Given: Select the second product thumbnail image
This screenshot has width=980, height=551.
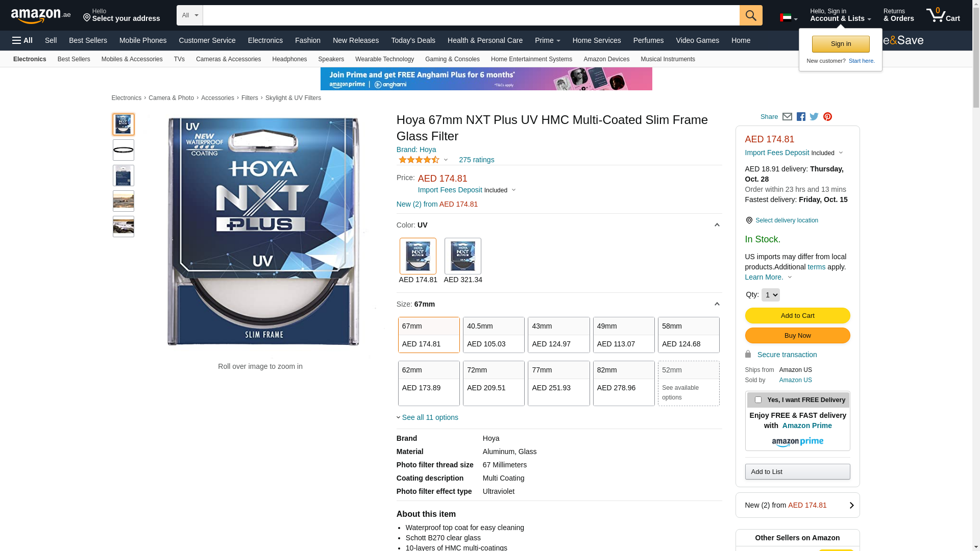Looking at the screenshot, I should (x=124, y=150).
